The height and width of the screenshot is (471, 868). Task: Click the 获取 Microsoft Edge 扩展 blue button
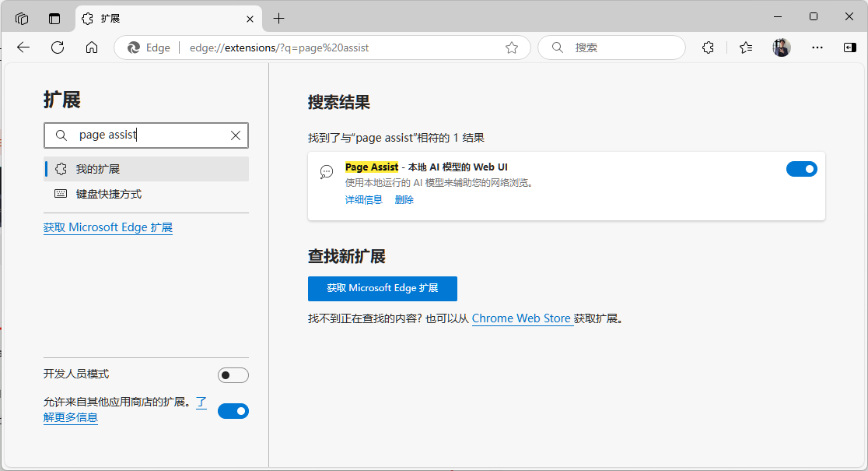click(x=383, y=289)
